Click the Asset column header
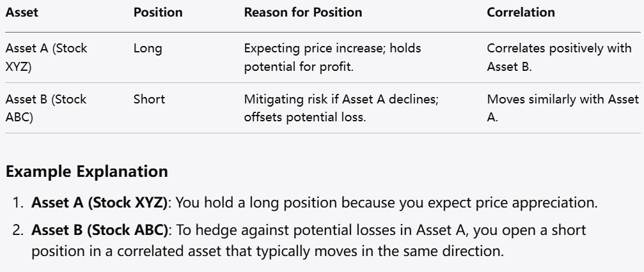The width and height of the screenshot is (644, 272). [x=21, y=12]
